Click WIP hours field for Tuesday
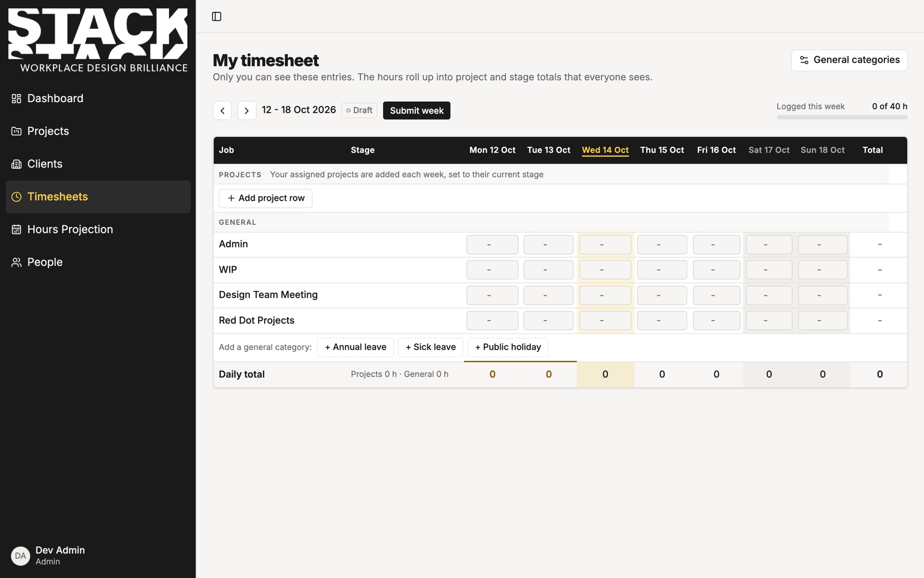Image resolution: width=924 pixels, height=578 pixels. pyautogui.click(x=549, y=270)
